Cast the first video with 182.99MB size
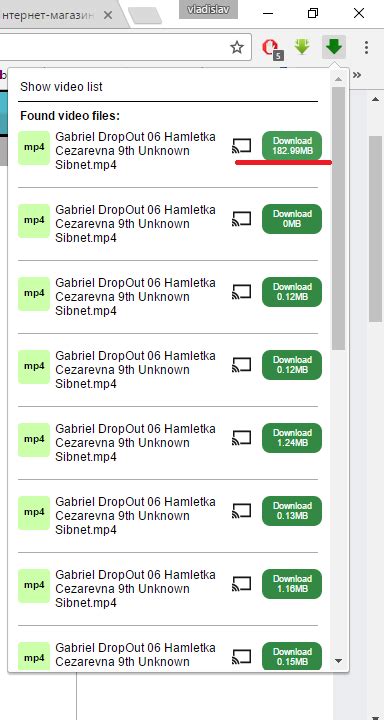 click(x=242, y=146)
